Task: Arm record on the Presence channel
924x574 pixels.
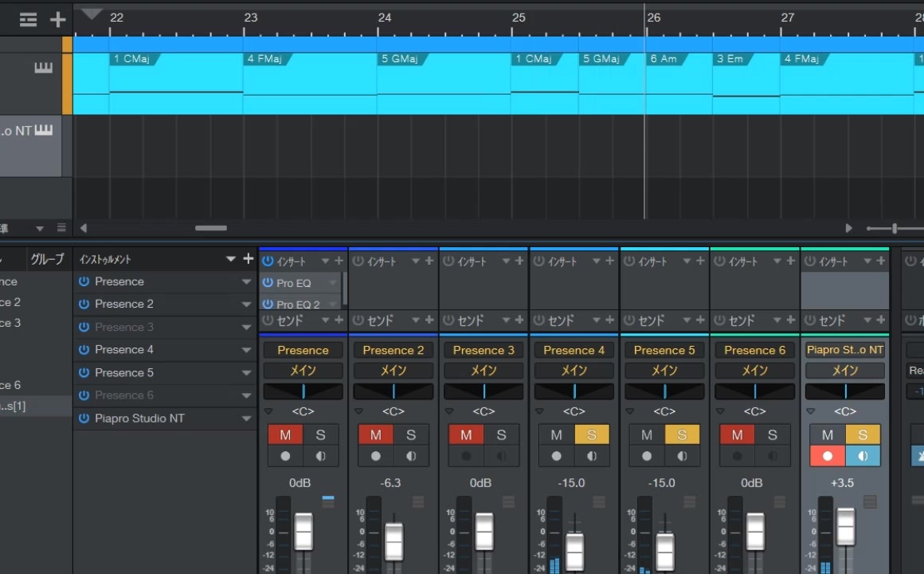Action: pos(285,456)
